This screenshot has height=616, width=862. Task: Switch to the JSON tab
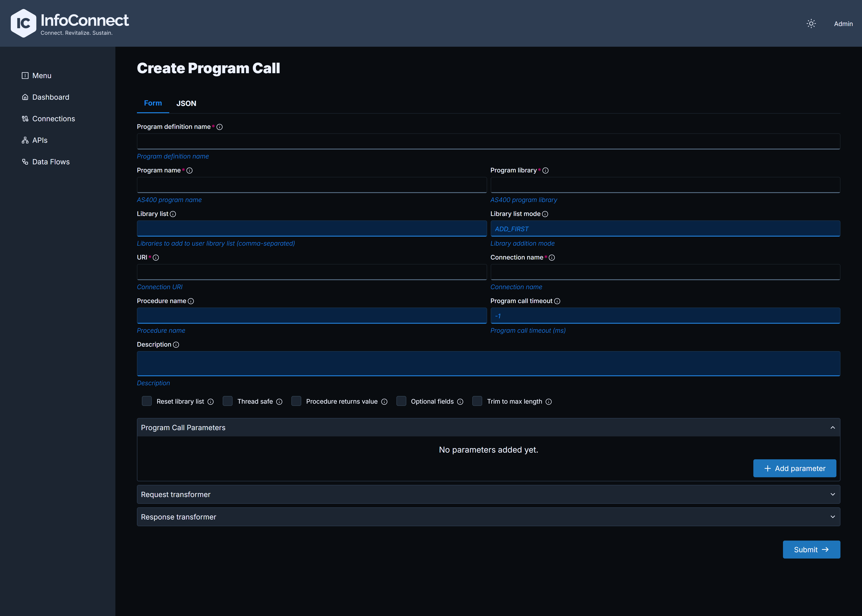tap(186, 103)
